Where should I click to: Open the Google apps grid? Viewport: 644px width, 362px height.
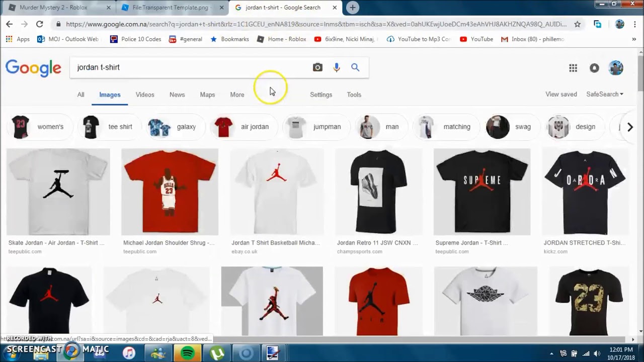coord(573,68)
